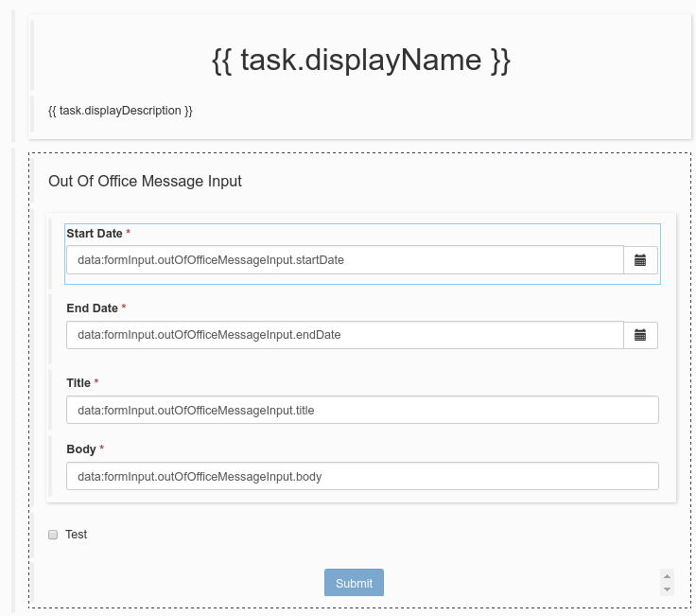
Task: Click the scroll down arrow near Submit
Action: coord(667,589)
